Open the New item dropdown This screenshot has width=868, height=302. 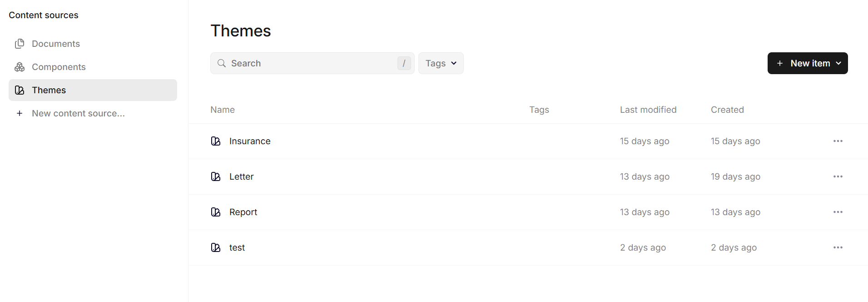click(x=808, y=63)
